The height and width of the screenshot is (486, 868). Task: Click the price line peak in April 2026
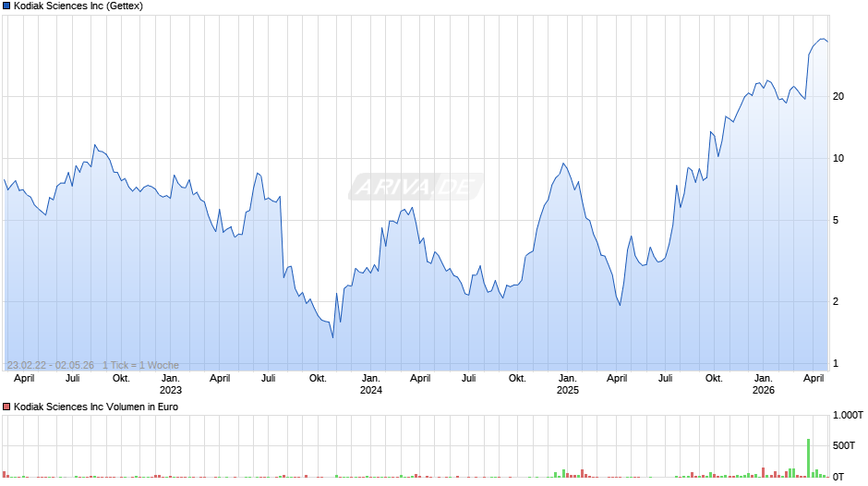pyautogui.click(x=823, y=40)
